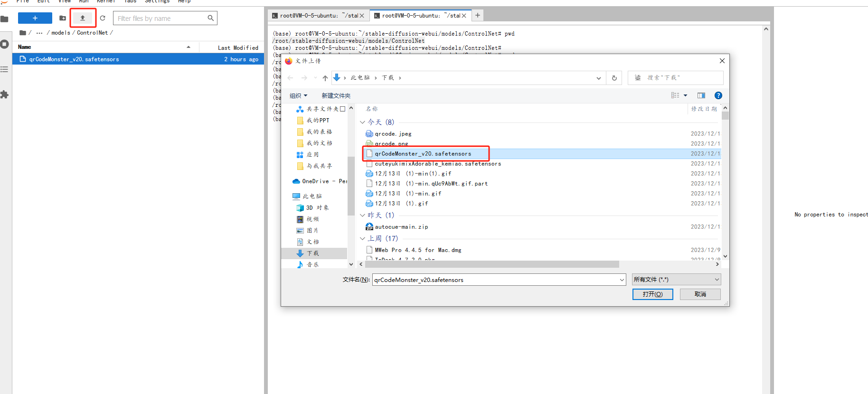
Task: Go to root folder in breadcrumb
Action: click(23, 33)
